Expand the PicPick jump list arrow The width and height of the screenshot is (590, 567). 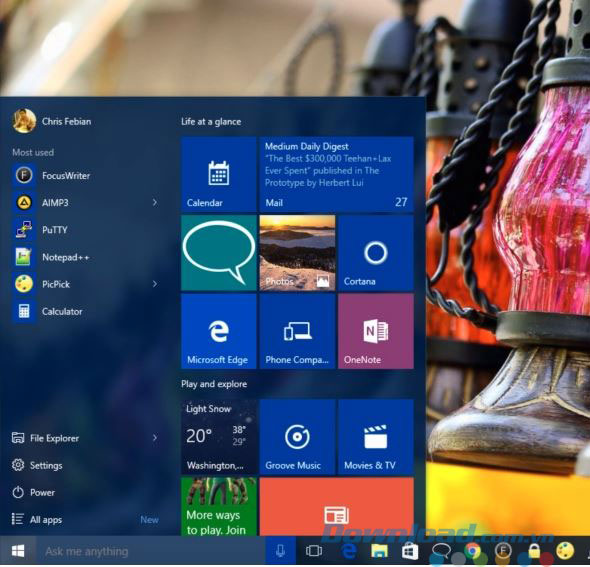[x=155, y=284]
